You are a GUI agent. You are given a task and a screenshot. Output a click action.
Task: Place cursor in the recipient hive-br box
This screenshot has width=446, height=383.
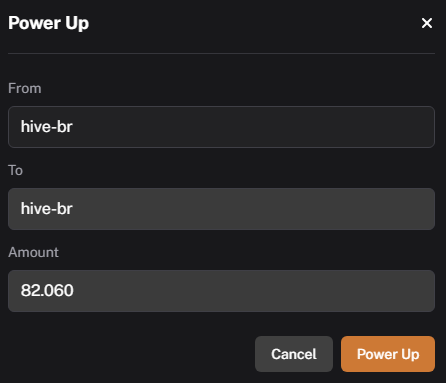click(x=221, y=209)
